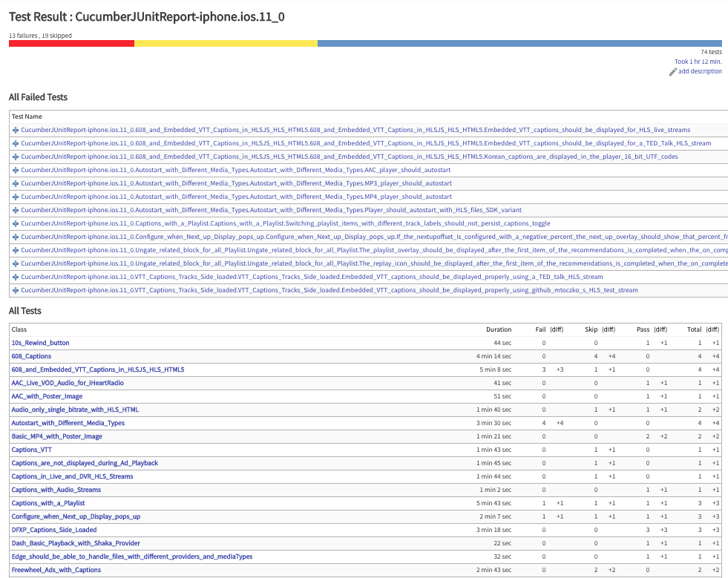
Task: Click the '5 min 43 sec' duration cell
Action: pos(494,504)
